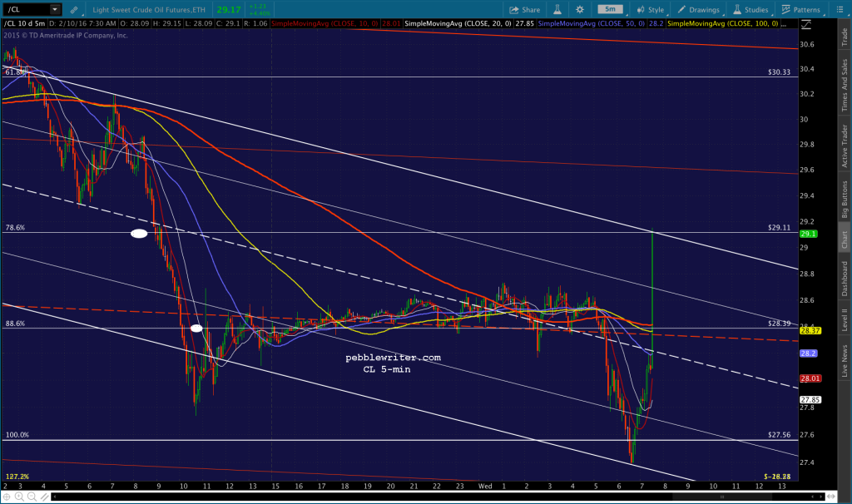Viewport: 852px width, 504px height.
Task: Open the Studies menu
Action: coord(751,10)
